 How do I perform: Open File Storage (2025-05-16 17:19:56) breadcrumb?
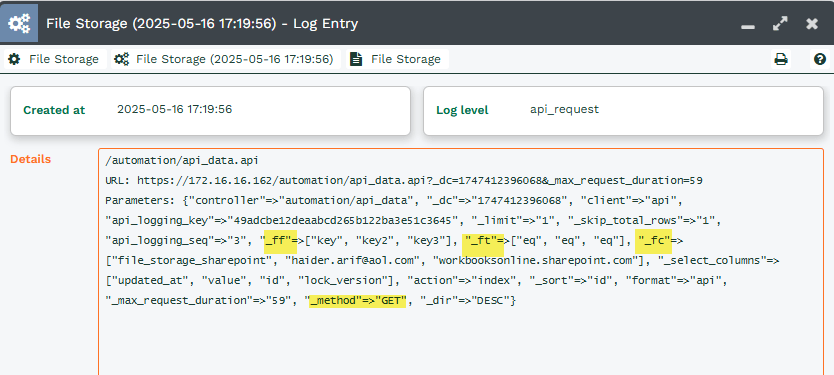(x=226, y=59)
